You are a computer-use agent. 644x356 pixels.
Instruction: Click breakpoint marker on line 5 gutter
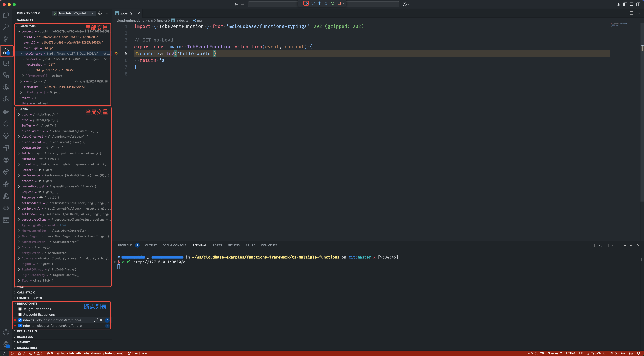(x=116, y=54)
